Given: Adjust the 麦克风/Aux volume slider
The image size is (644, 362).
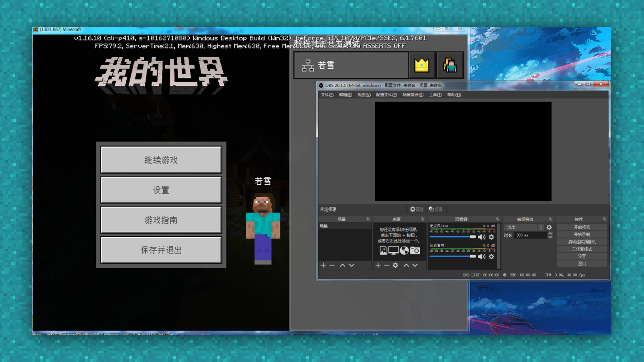Looking at the screenshot, I should pos(452,237).
